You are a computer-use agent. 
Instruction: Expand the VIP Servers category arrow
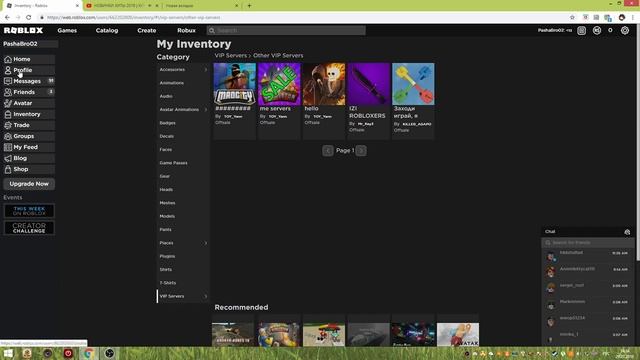tap(206, 296)
